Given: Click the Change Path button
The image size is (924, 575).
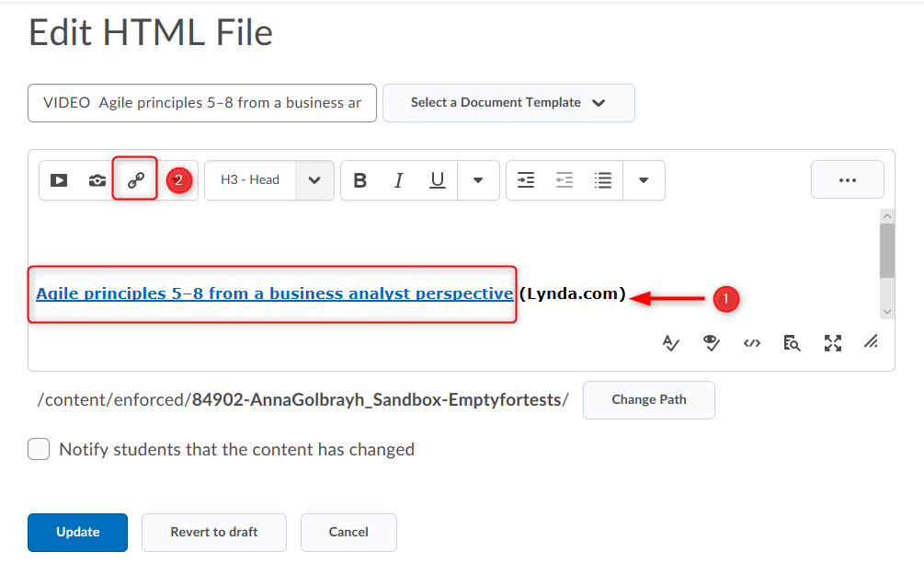Looking at the screenshot, I should (x=648, y=399).
